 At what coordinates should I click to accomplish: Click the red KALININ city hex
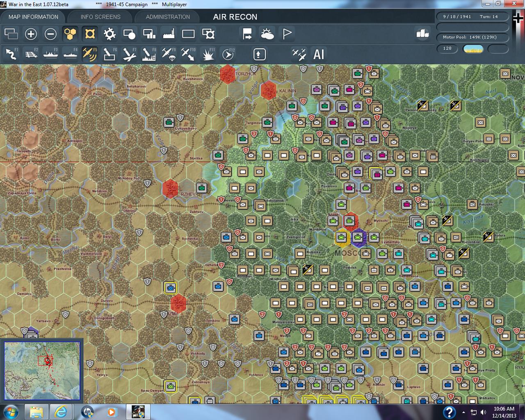[268, 90]
